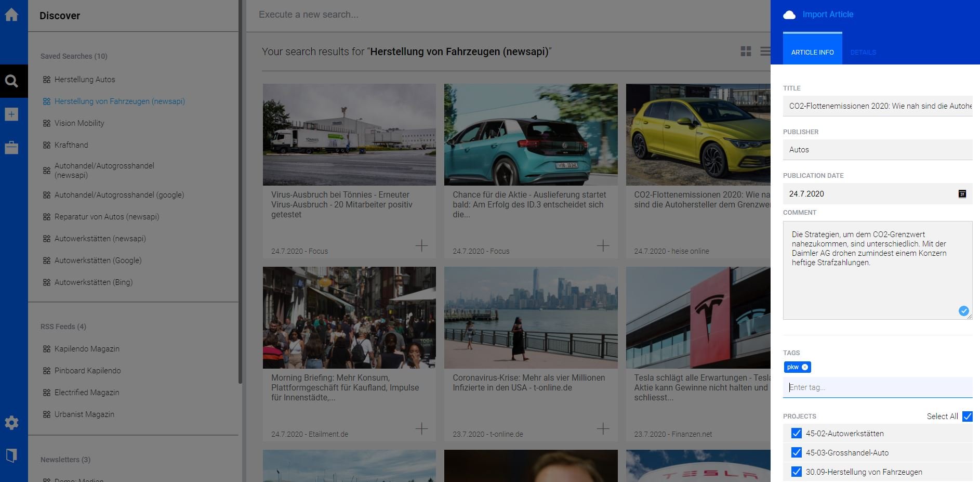980x482 pixels.
Task: Click the Tesla schlägt alle Erwartungen headline
Action: click(701, 387)
